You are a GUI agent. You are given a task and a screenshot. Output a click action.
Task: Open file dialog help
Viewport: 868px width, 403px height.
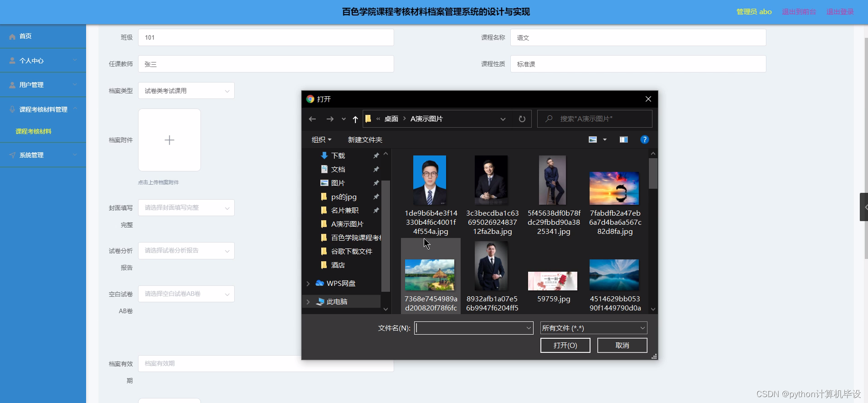point(644,139)
